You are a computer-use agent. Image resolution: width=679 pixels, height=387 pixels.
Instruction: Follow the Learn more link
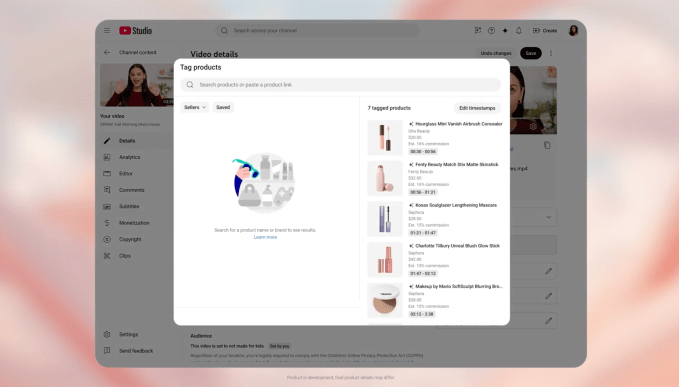click(x=265, y=237)
